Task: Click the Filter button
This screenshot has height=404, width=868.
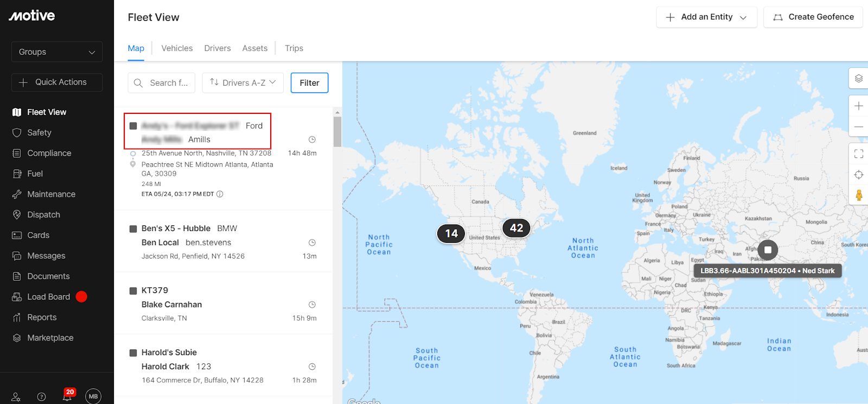Action: click(309, 83)
